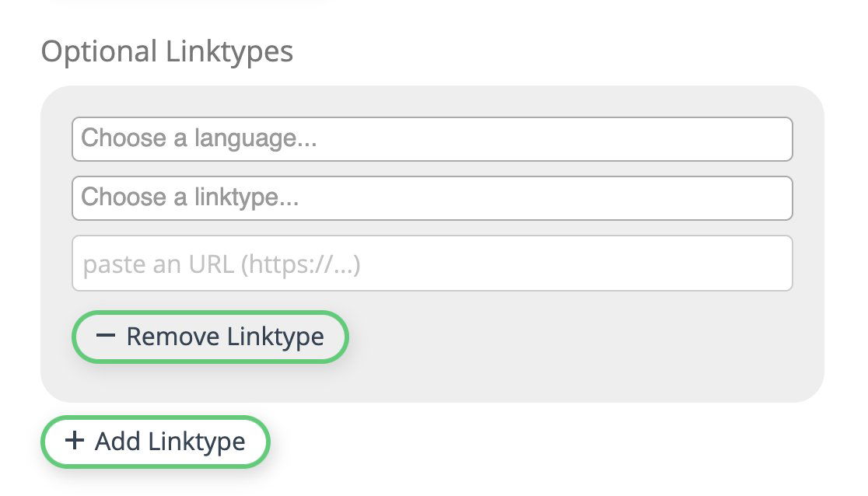Expand the Choose a language combo box
Screen dimensions: 868x496
(432, 138)
